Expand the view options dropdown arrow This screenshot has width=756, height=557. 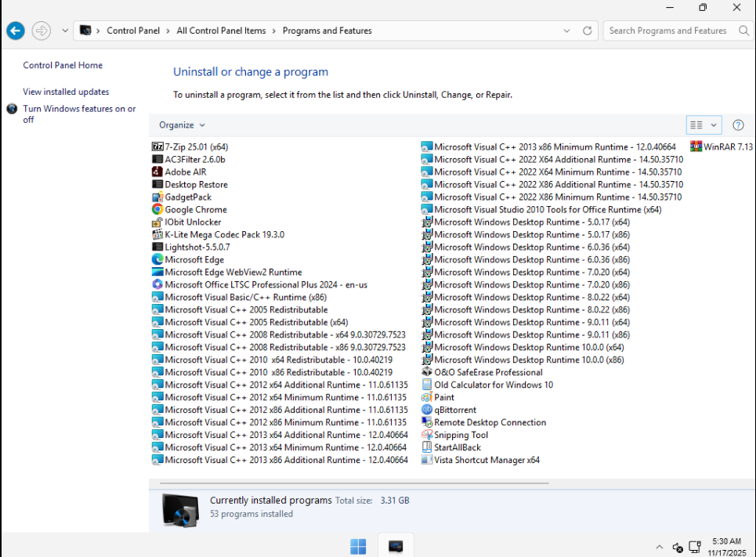pos(714,125)
